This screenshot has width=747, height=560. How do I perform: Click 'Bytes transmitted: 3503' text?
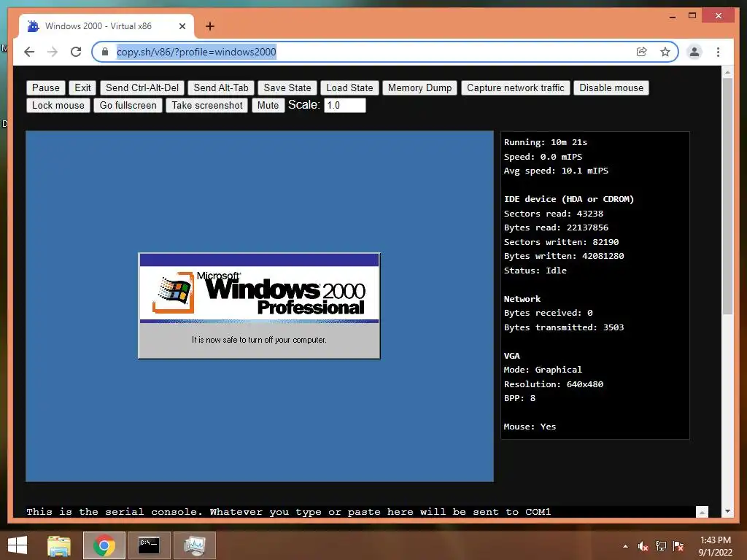[564, 327]
